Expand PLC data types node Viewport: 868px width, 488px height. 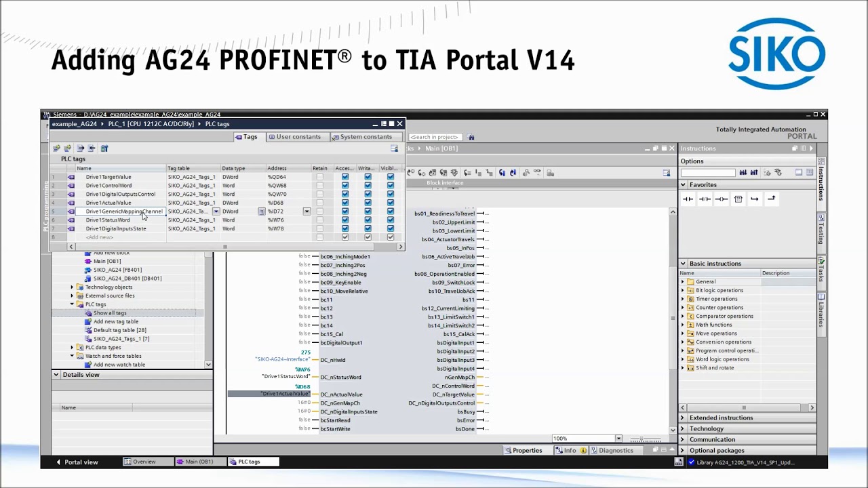tap(72, 347)
